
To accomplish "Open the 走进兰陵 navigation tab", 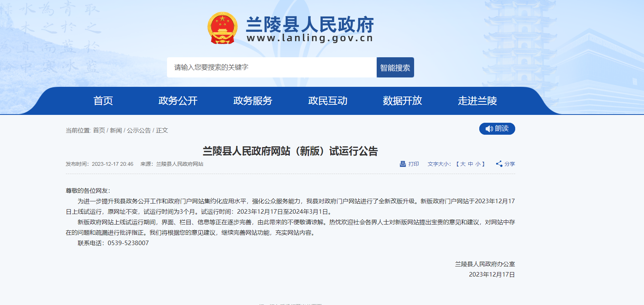I will [477, 101].
